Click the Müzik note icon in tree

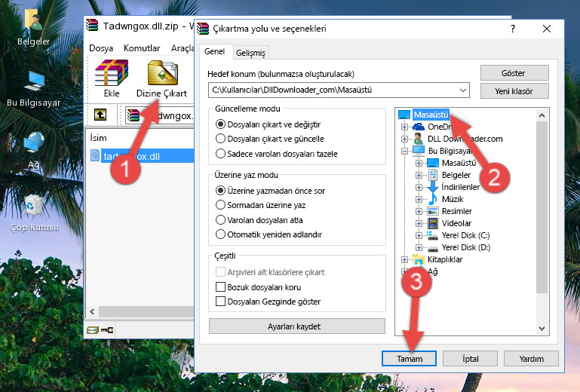[x=432, y=199]
